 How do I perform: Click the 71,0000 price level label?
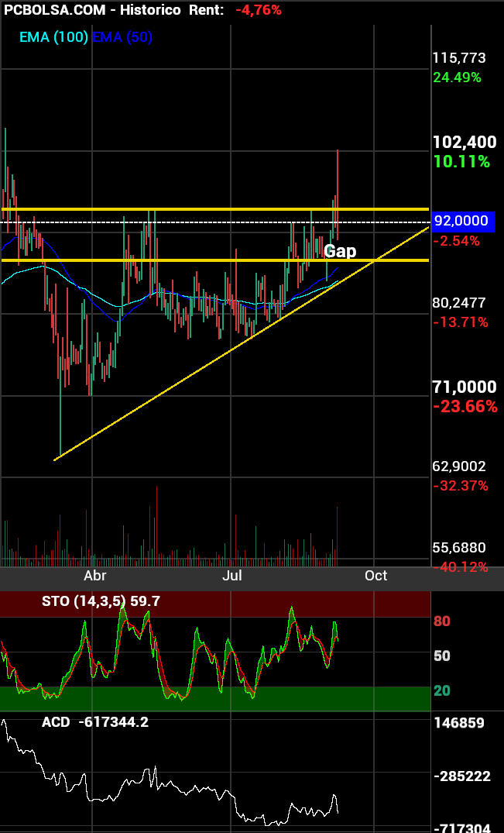tap(465, 387)
